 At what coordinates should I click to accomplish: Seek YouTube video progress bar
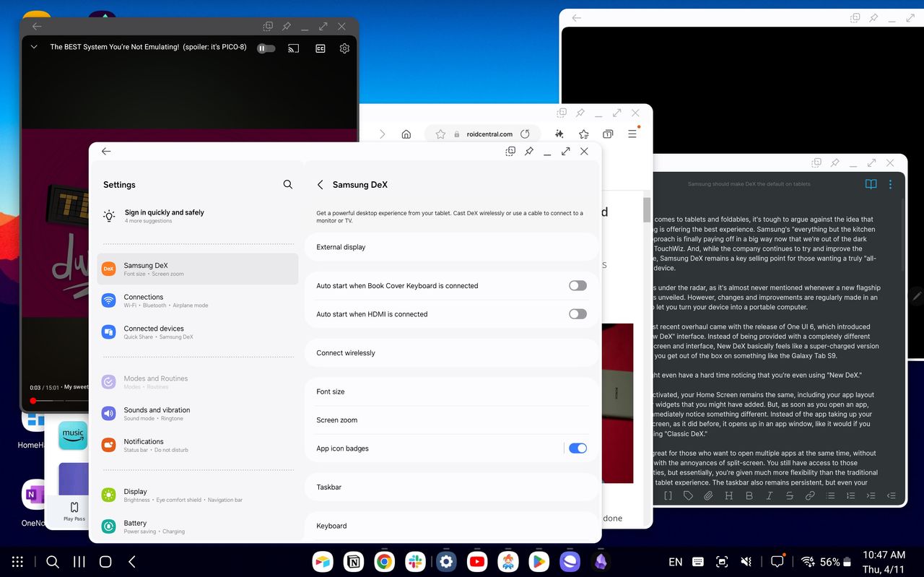[60, 400]
